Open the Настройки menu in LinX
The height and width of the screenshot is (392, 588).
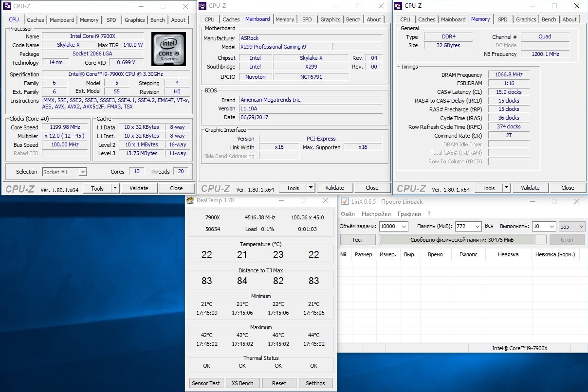[376, 214]
